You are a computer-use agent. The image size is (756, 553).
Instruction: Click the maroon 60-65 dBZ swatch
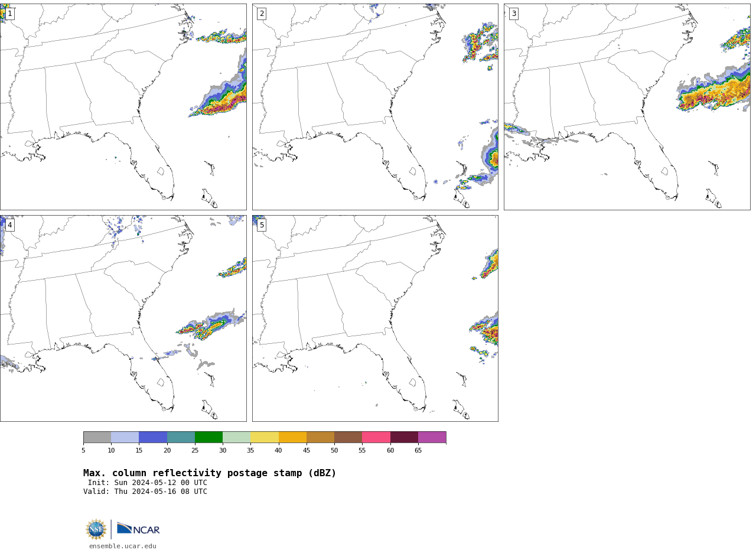(404, 437)
